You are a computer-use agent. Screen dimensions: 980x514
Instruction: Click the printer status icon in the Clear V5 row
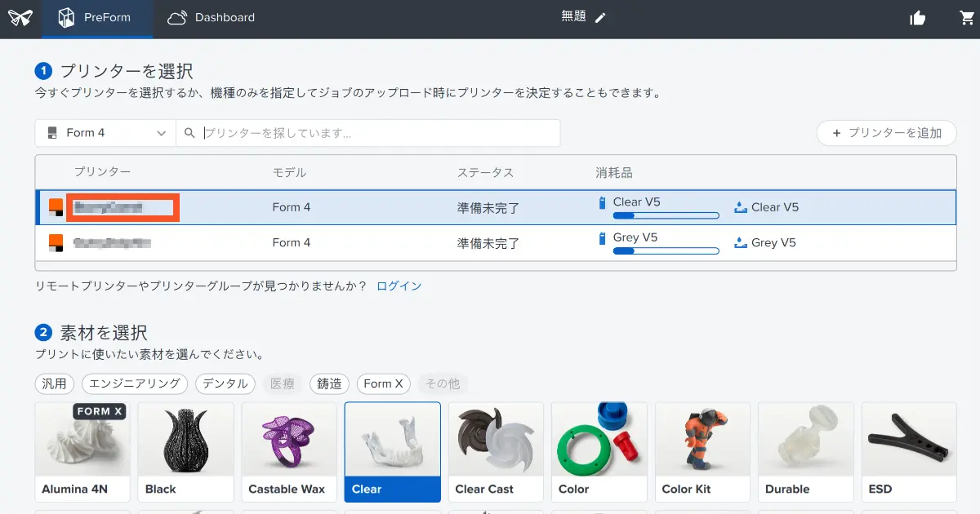pos(56,207)
